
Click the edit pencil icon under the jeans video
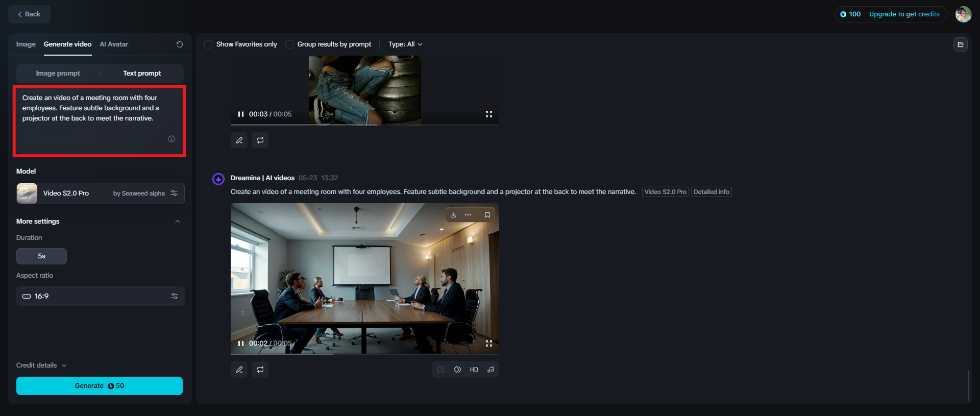click(239, 140)
